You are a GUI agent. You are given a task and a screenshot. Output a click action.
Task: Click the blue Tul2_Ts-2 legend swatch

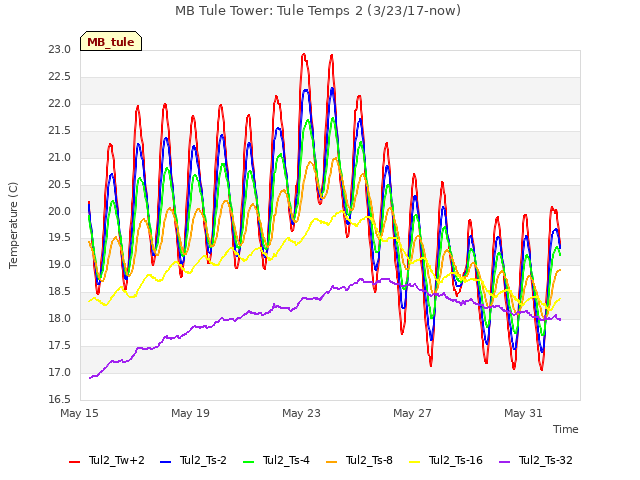click(165, 462)
